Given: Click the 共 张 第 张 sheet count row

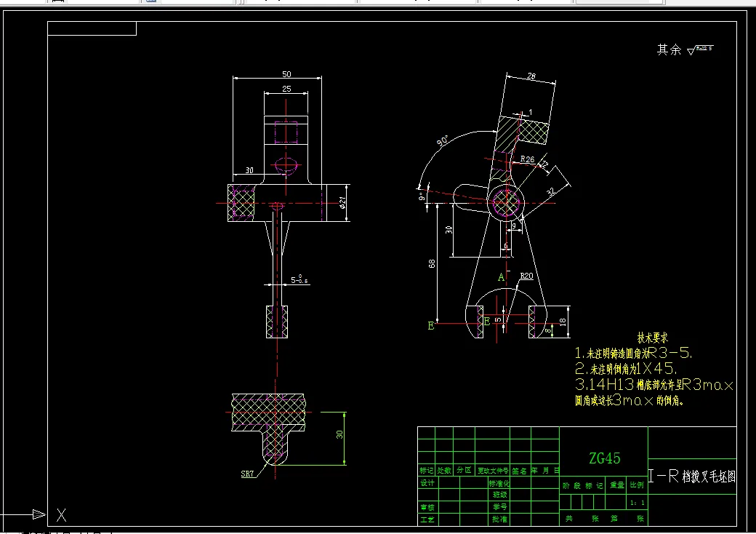Looking at the screenshot, I should coord(604,519).
